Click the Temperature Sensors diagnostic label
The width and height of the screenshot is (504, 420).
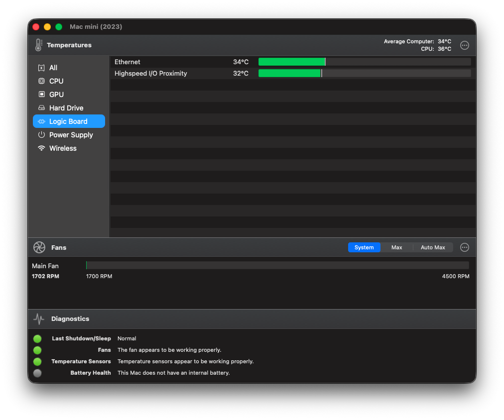(81, 362)
